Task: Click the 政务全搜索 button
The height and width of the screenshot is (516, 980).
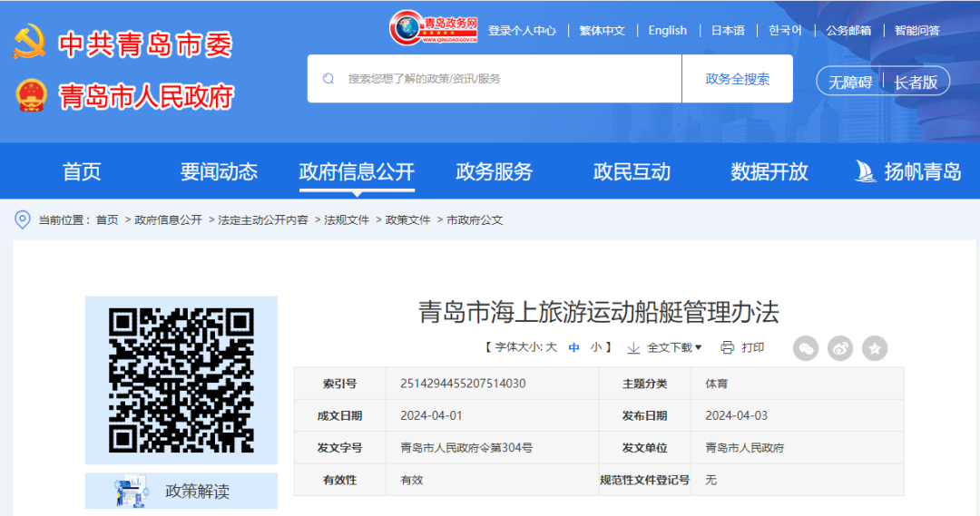Action: pos(738,79)
